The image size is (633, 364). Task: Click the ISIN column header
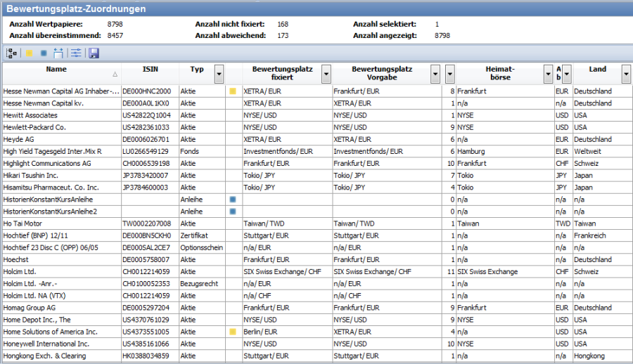pyautogui.click(x=150, y=70)
